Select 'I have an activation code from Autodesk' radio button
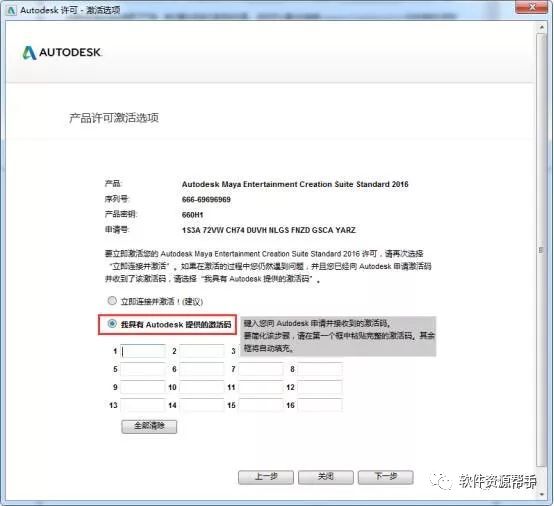This screenshot has width=554, height=506. point(112,324)
